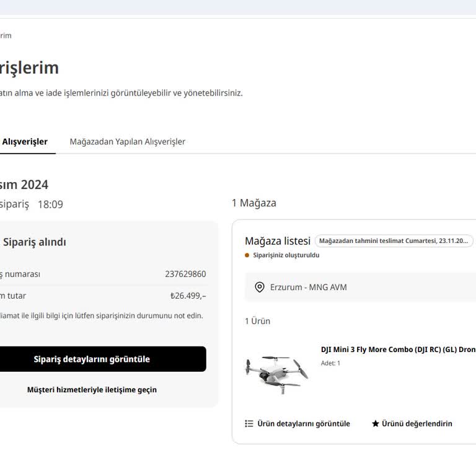Click the list icon for product details
The height and width of the screenshot is (476, 476).
point(249,424)
